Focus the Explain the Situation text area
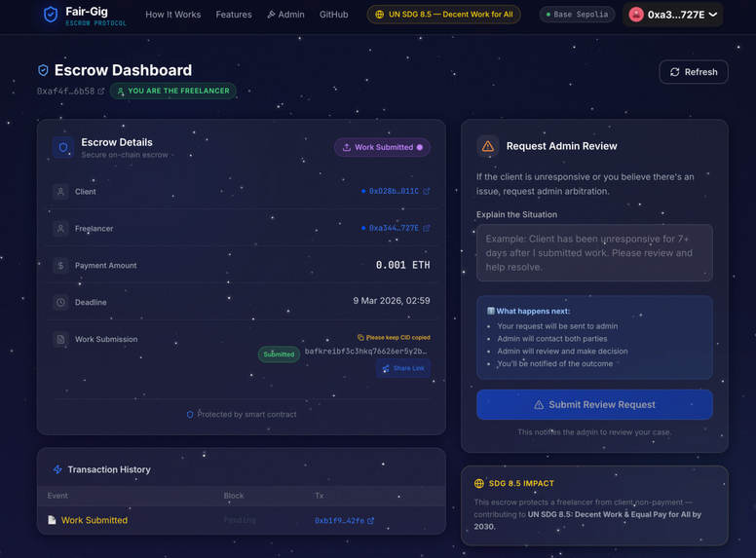Screen dimensions: 756x558 tap(594, 253)
